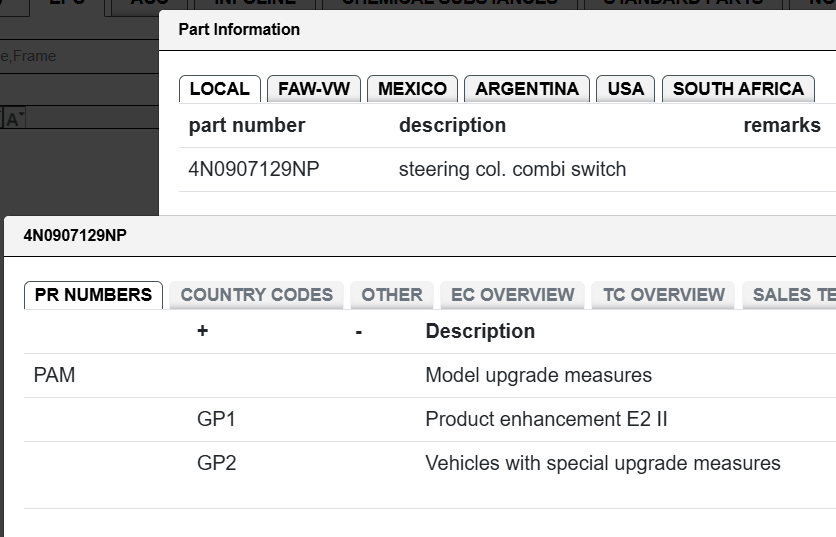Open the MEXICO tab
The height and width of the screenshot is (537, 836).
[412, 89]
